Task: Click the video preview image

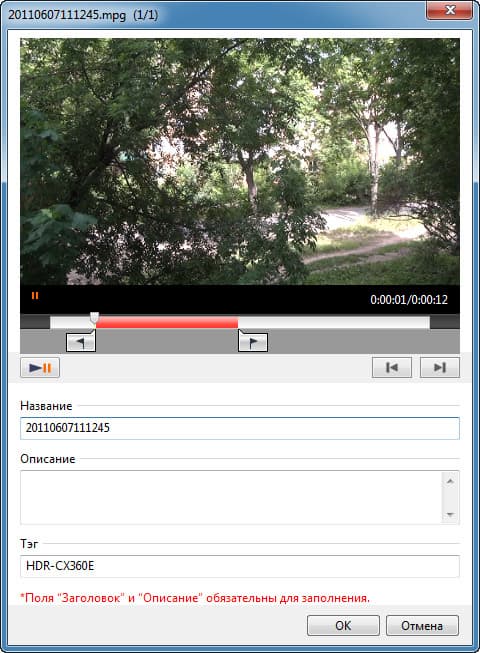Action: pos(240,162)
